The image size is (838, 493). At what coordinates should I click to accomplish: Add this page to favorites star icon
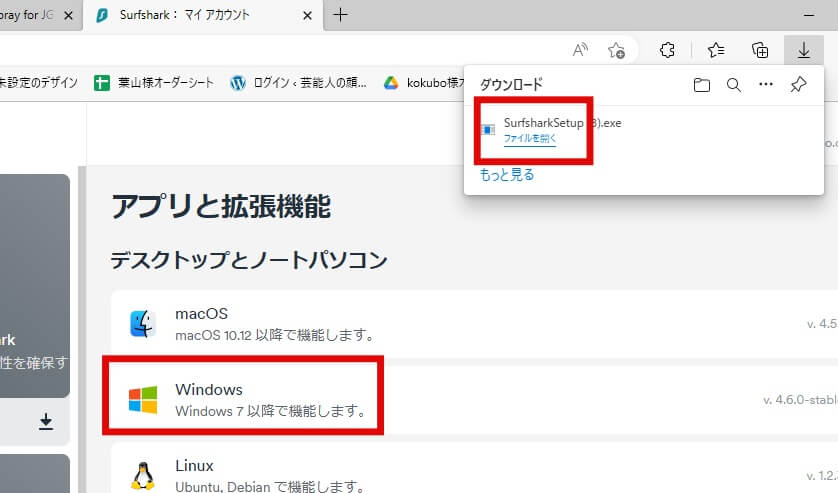click(616, 50)
